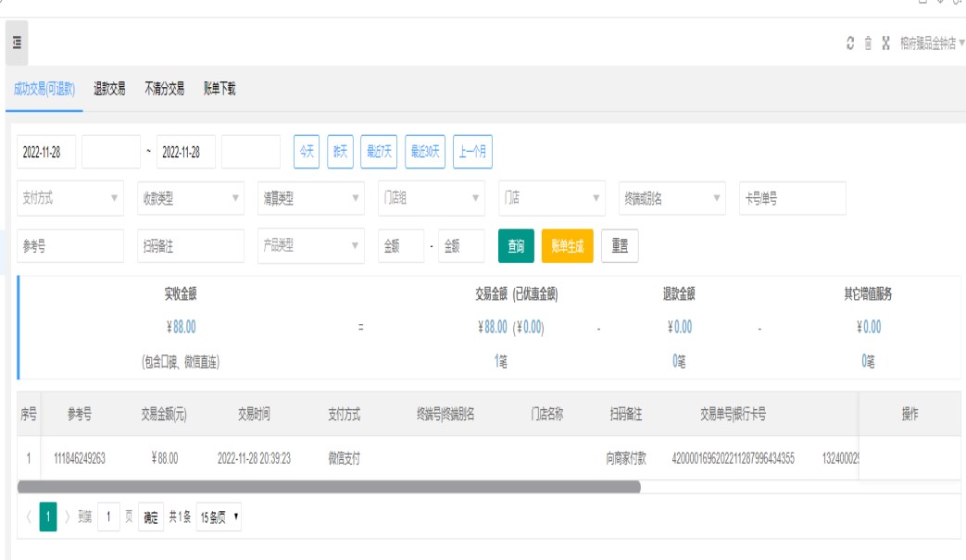The image size is (966, 560).
Task: Open the 账单下载 tab
Action: click(220, 89)
